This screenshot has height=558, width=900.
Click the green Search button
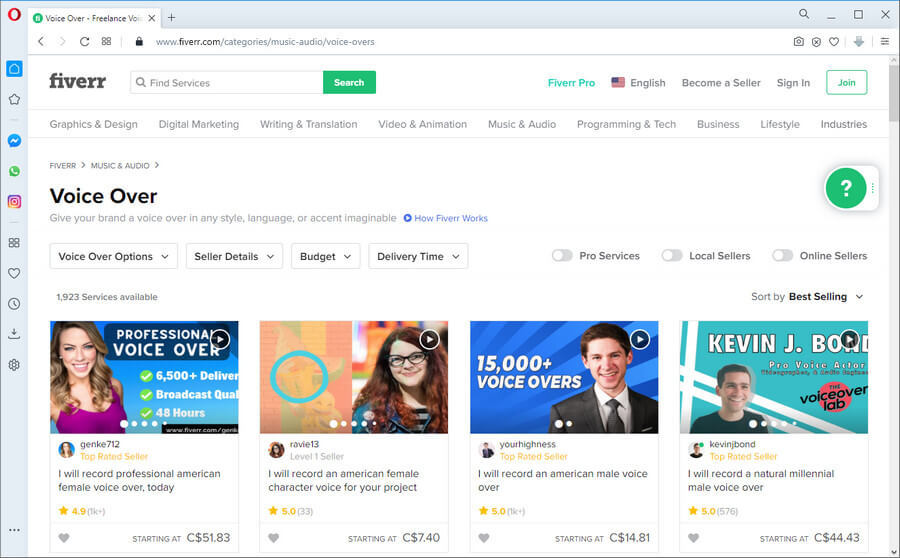[x=349, y=82]
